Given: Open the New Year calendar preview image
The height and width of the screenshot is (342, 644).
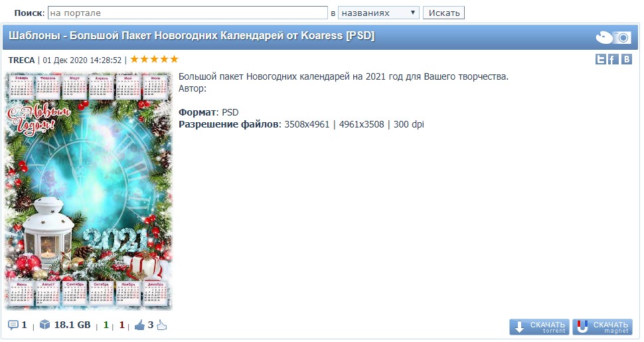Looking at the screenshot, I should pyautogui.click(x=88, y=191).
